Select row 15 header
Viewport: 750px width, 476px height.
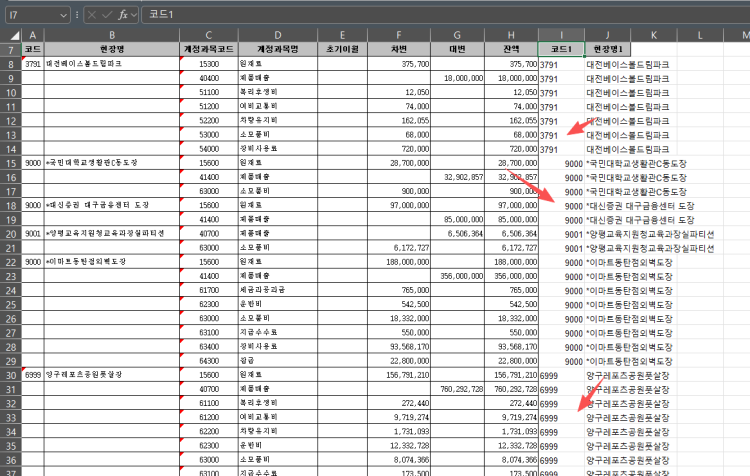click(10, 162)
